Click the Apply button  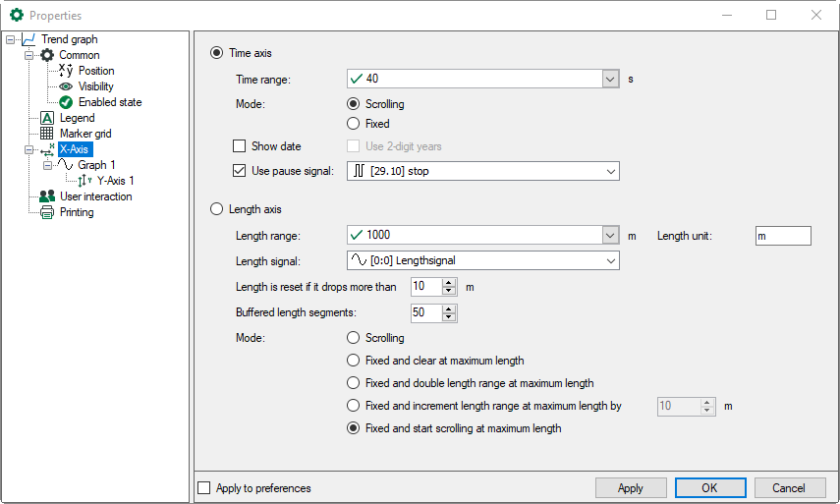coord(630,488)
